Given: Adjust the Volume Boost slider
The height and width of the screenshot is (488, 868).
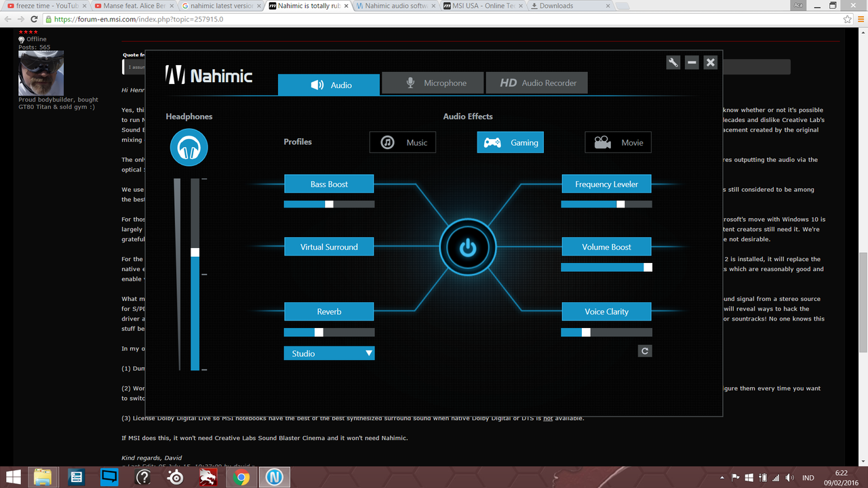Looking at the screenshot, I should (606, 267).
